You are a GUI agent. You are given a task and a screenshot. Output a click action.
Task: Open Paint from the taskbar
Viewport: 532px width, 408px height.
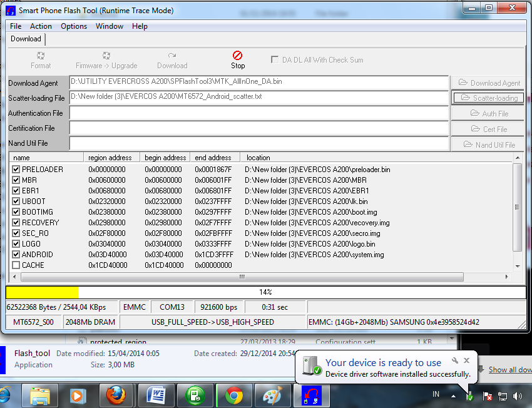(x=272, y=395)
